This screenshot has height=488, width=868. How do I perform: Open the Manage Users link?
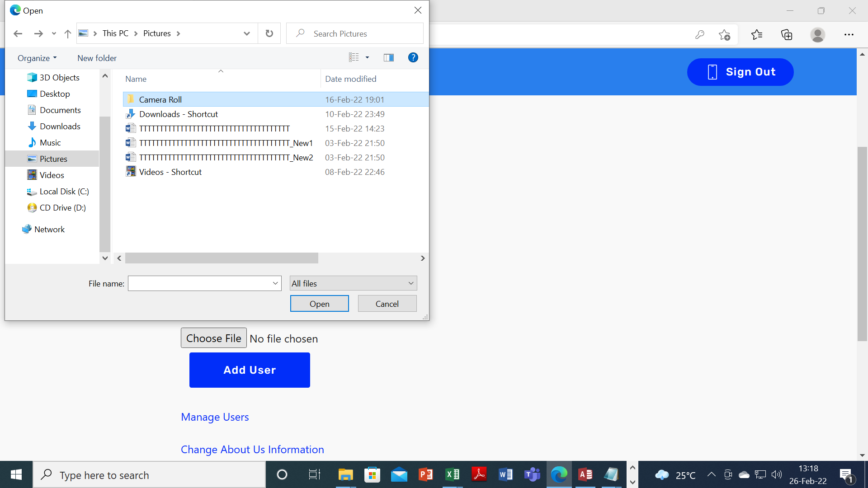pos(215,417)
